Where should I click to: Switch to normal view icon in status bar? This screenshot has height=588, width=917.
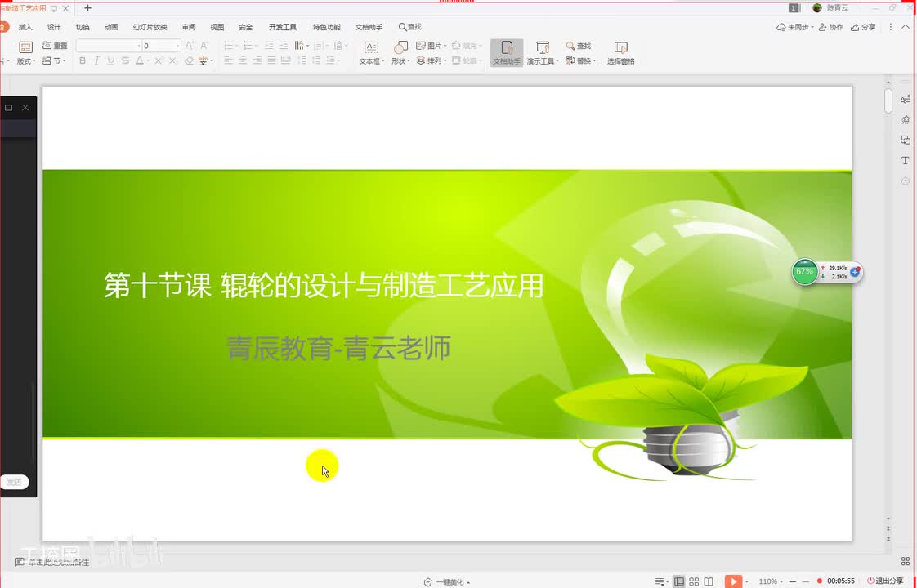[x=679, y=581]
